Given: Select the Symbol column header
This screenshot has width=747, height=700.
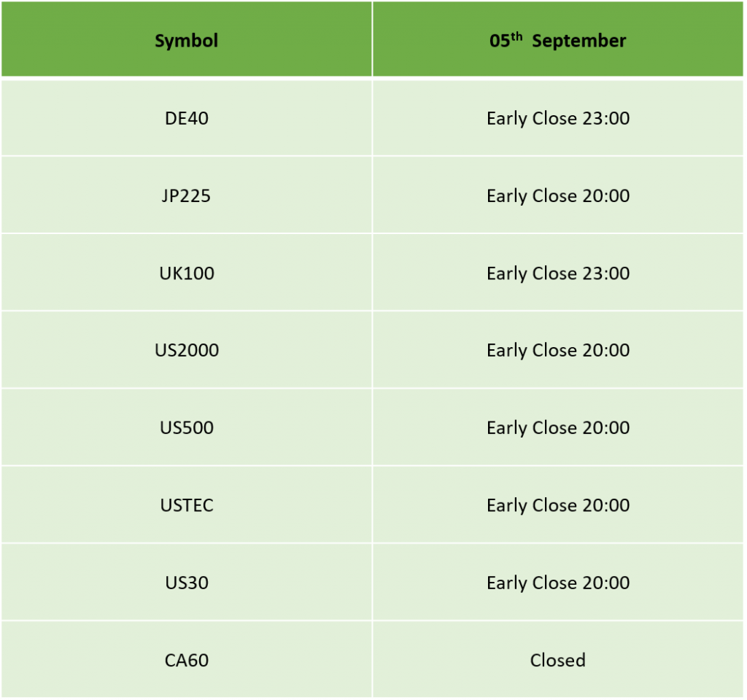Looking at the screenshot, I should 186,39.
